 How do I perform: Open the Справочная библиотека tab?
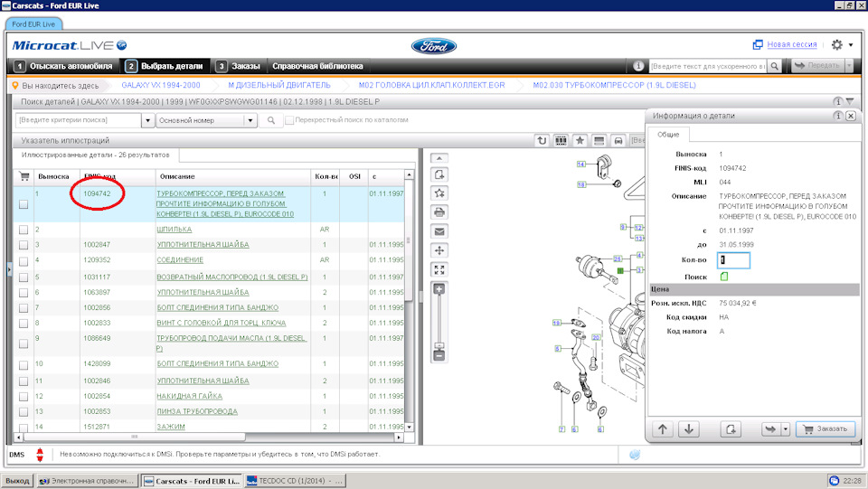317,66
